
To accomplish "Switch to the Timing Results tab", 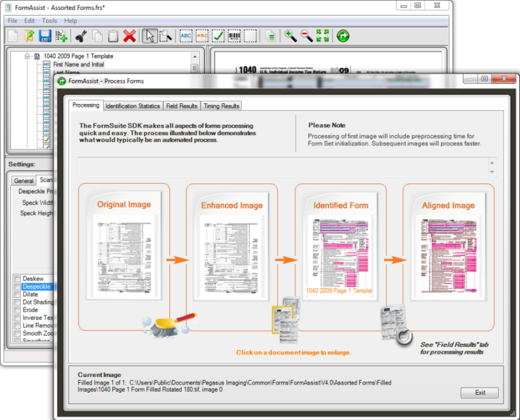I will tap(221, 106).
